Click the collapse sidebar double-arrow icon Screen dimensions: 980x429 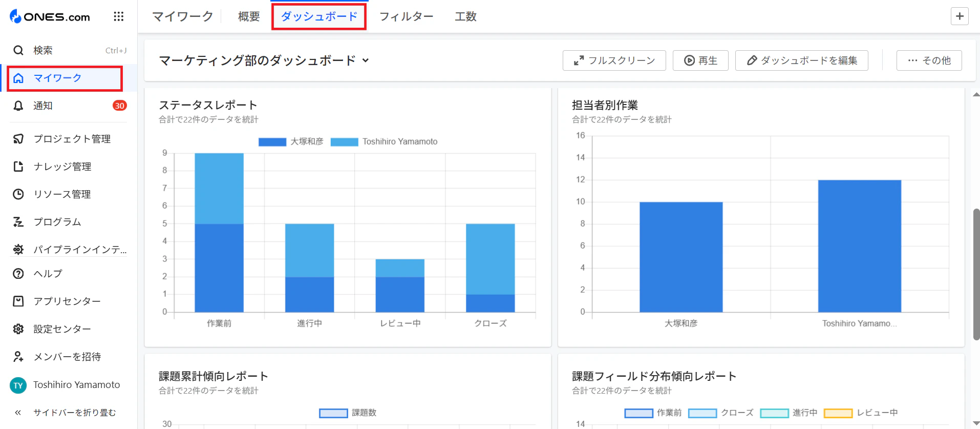pyautogui.click(x=18, y=413)
